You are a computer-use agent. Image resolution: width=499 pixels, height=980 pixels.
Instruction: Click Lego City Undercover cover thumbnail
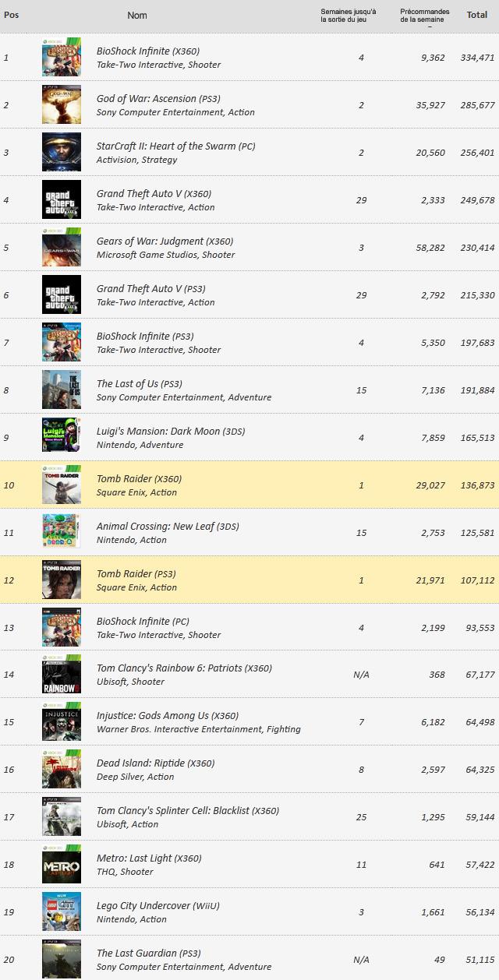[62, 912]
